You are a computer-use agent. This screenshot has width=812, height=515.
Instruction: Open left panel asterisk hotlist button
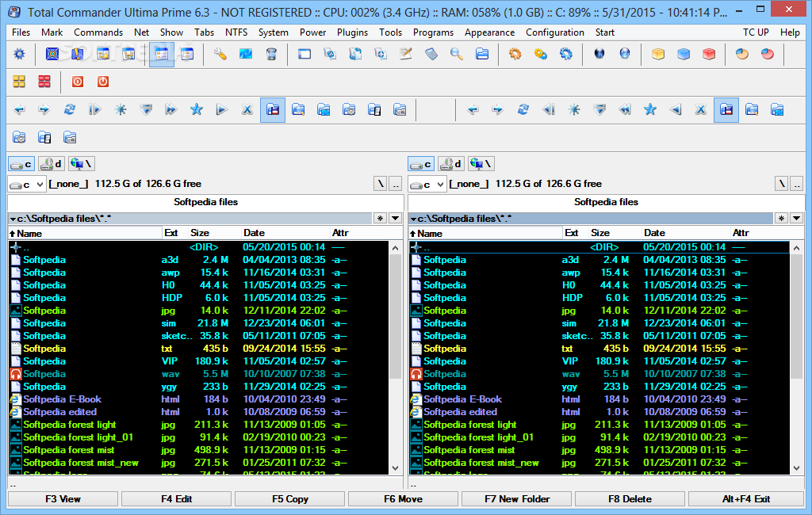tap(381, 219)
